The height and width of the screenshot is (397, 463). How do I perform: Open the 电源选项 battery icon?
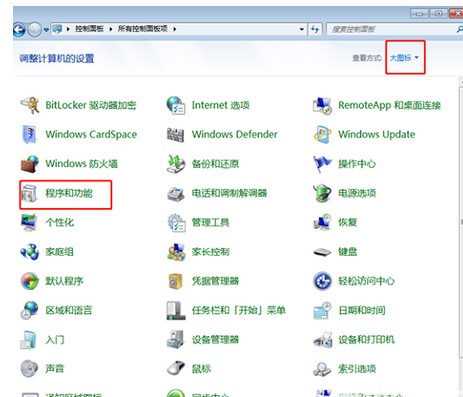322,193
